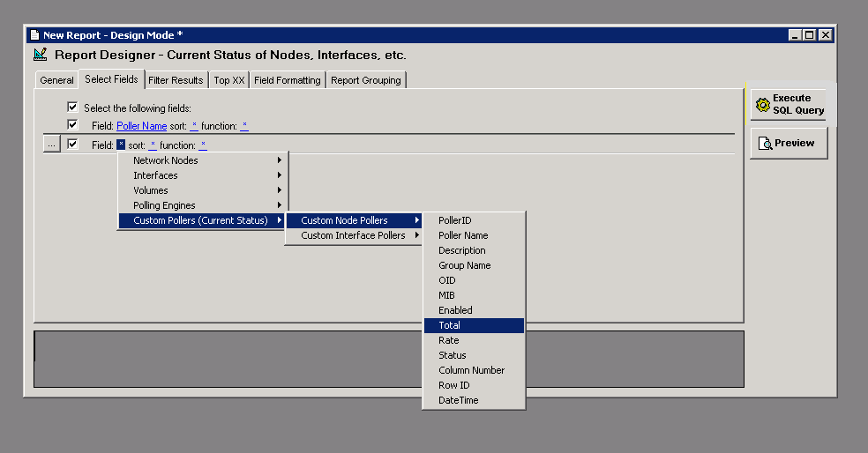Choose the Row ID field

coord(474,385)
